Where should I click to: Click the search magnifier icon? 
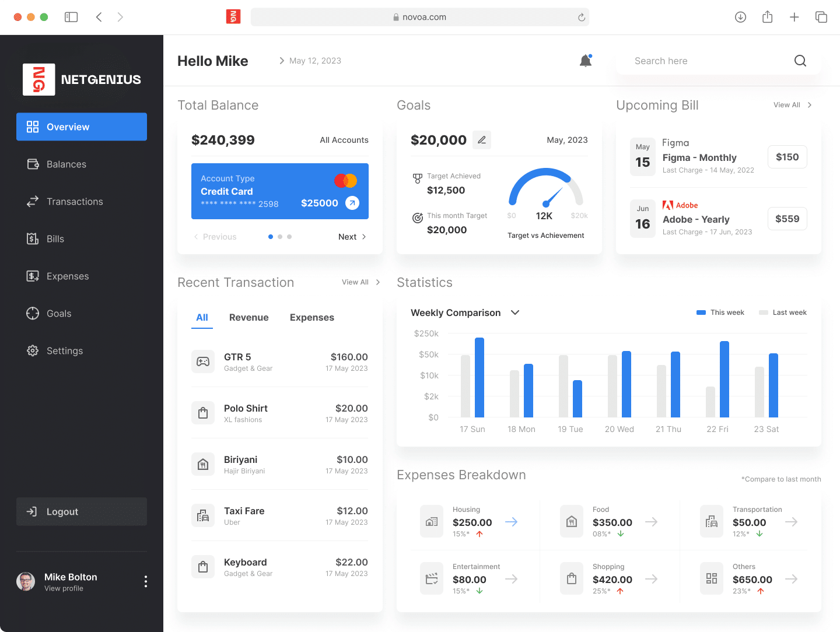click(800, 61)
